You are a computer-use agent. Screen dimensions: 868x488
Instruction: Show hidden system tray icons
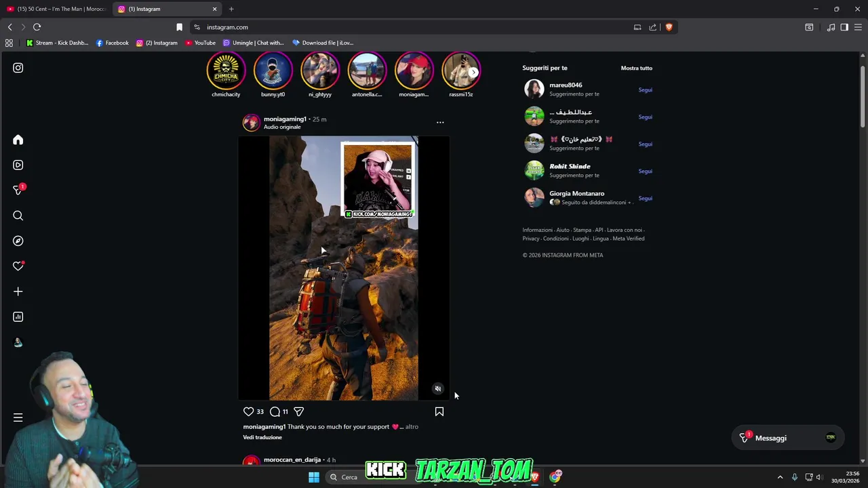click(780, 477)
